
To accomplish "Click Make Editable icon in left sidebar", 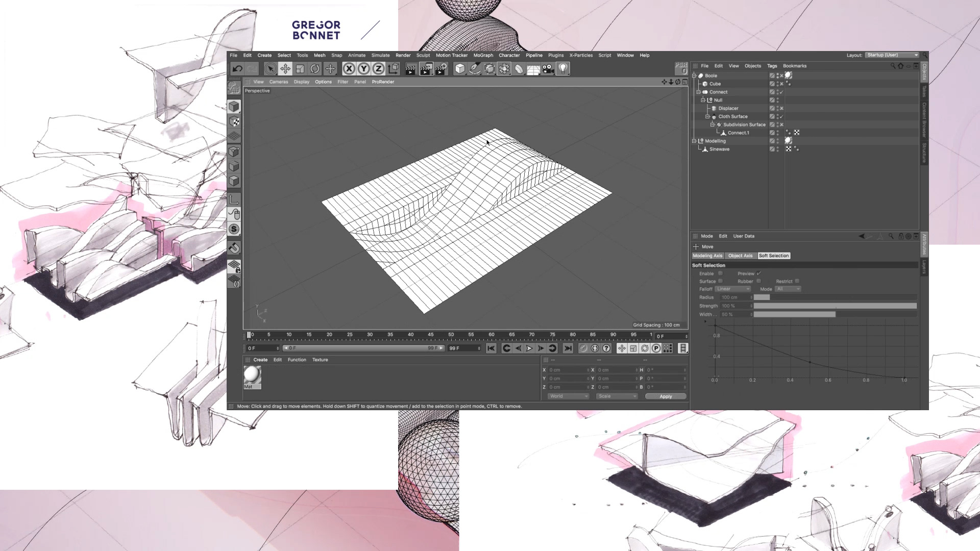I will 234,89.
